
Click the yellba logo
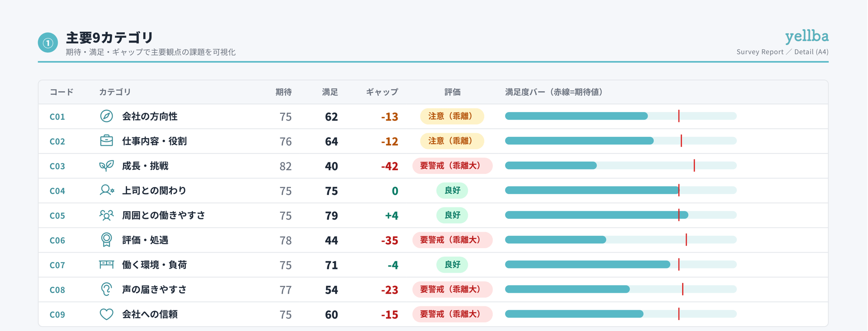click(807, 36)
